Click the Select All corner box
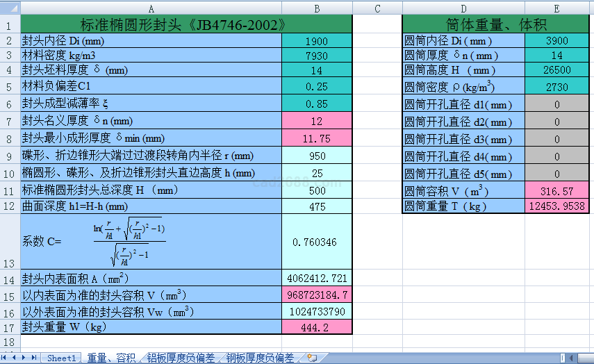 10,8
